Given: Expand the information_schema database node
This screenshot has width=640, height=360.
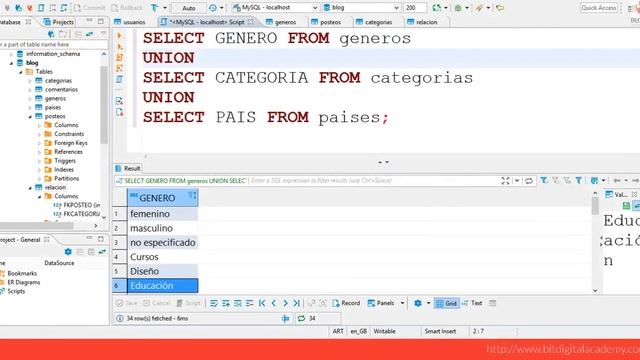Looking at the screenshot, I should (11, 54).
